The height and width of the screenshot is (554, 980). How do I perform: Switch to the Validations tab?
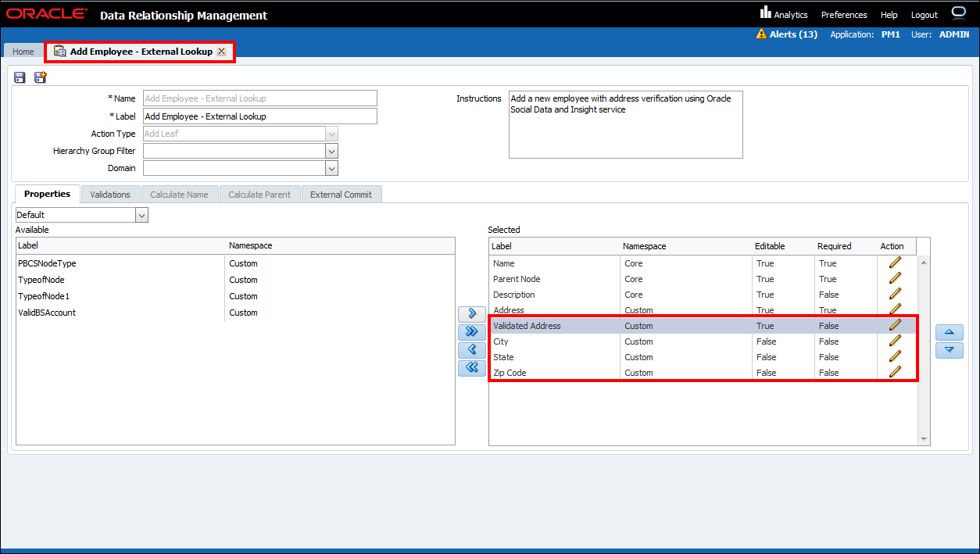(110, 195)
